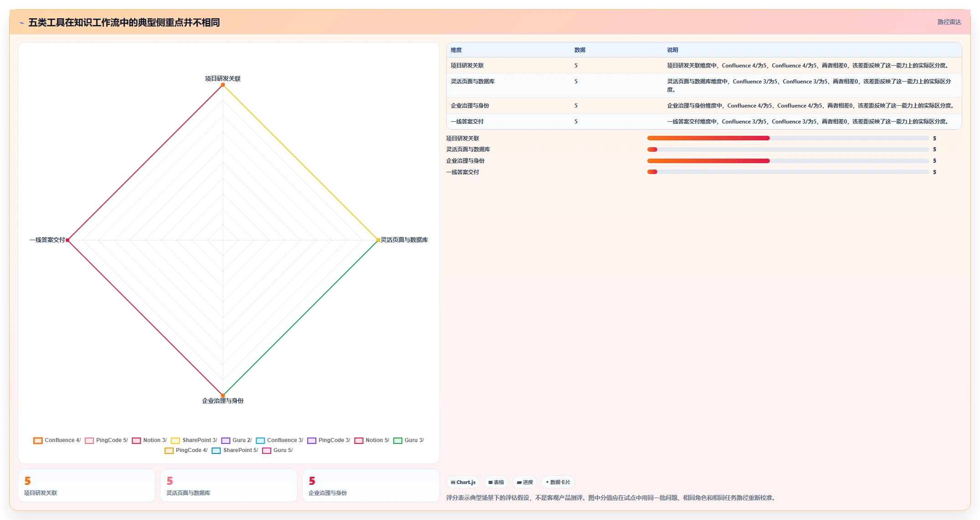
Task: Click the page title 五类工具在知识工作流中的典型侧重点并不相同
Action: coord(124,23)
